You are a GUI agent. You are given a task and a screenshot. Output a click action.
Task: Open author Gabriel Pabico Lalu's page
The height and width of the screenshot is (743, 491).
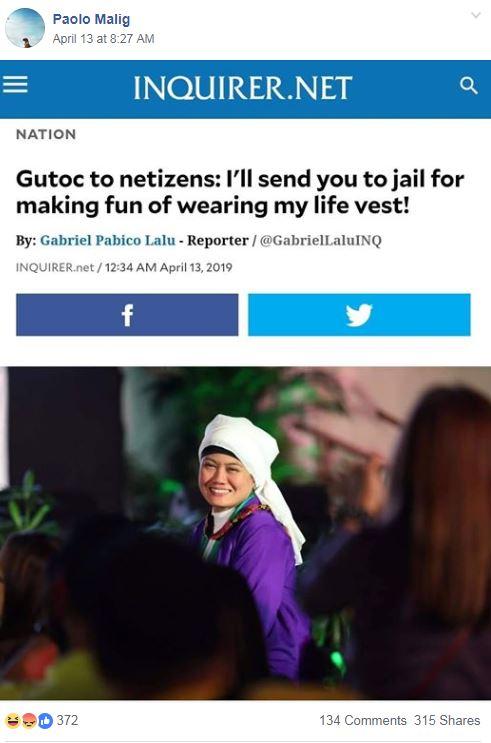(108, 240)
